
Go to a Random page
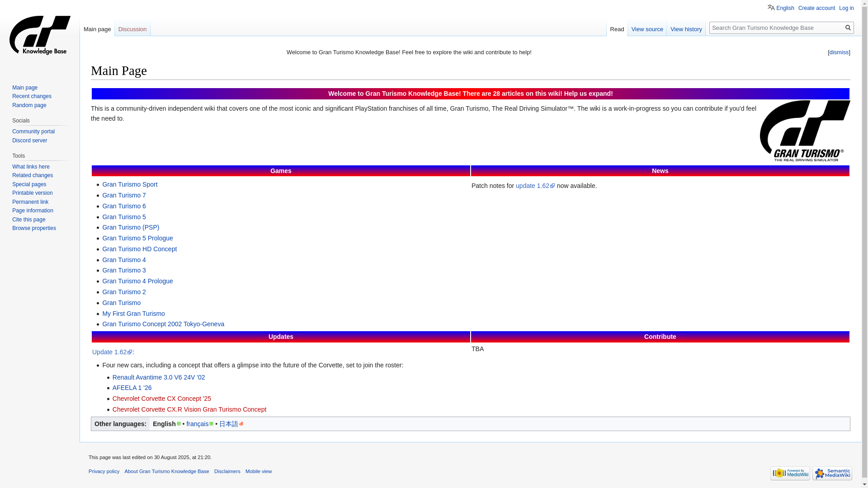(29, 105)
